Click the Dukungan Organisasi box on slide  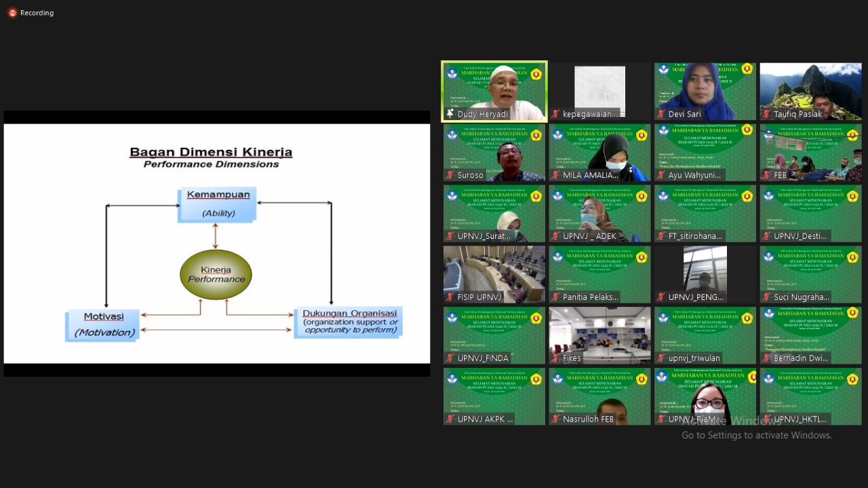click(349, 322)
